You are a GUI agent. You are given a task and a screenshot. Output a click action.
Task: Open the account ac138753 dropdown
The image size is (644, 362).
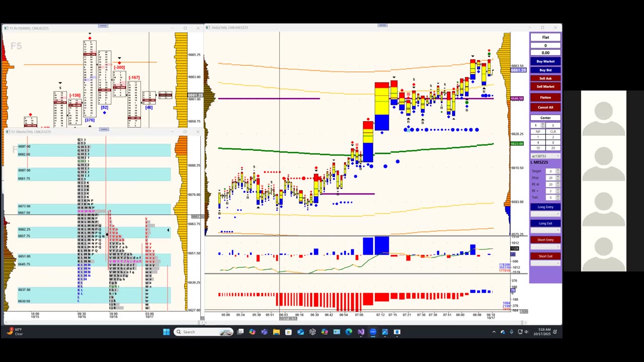click(546, 156)
